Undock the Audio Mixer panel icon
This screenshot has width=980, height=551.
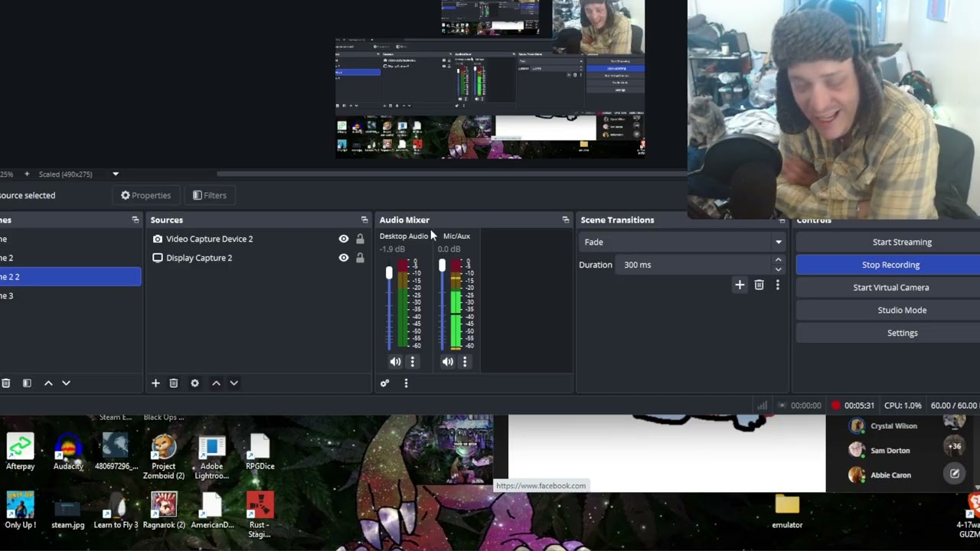tap(566, 220)
